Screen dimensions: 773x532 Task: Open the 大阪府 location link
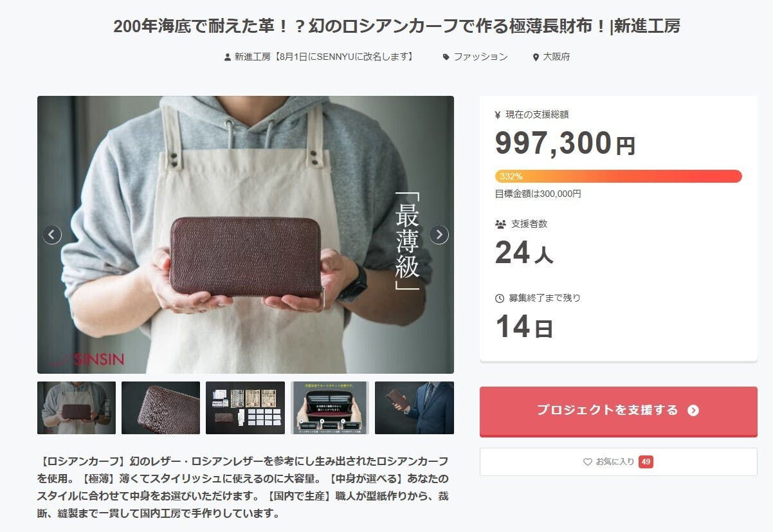556,57
